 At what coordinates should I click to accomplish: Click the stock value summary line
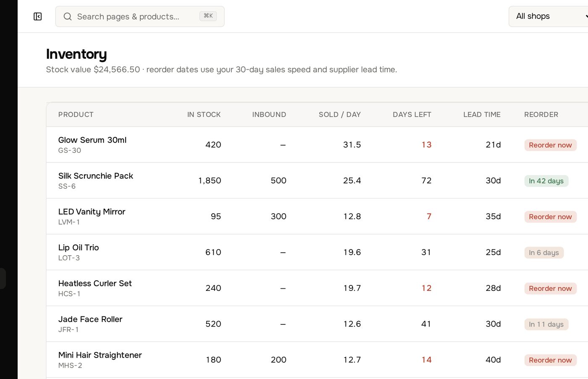coord(221,70)
